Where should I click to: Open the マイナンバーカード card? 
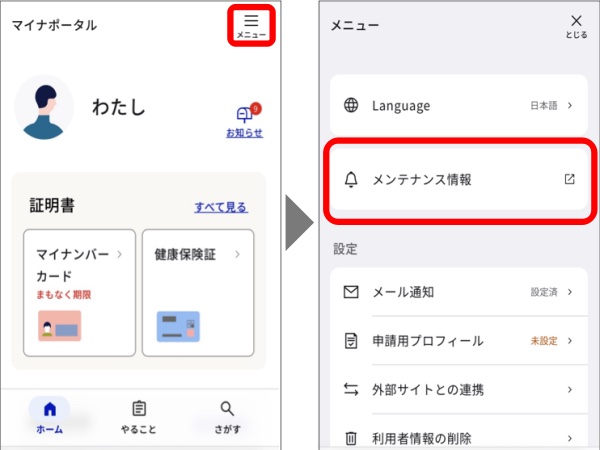80,293
